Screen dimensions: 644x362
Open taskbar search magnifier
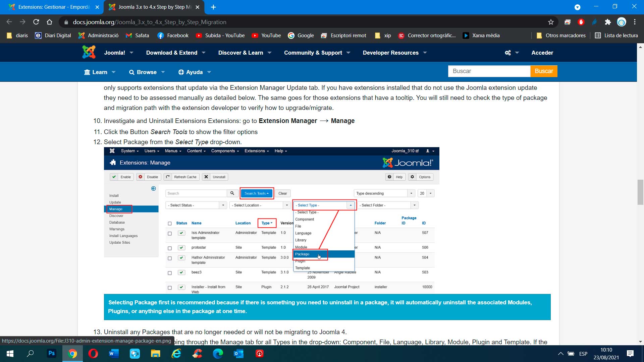(30, 354)
